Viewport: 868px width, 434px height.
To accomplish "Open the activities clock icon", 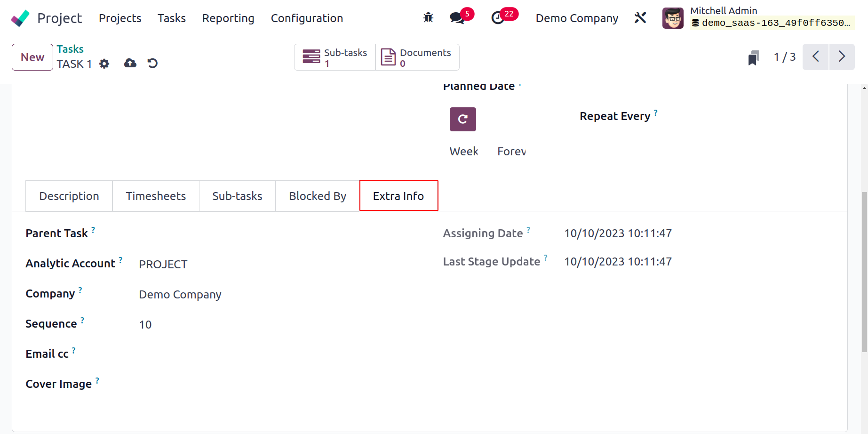I will pyautogui.click(x=498, y=18).
